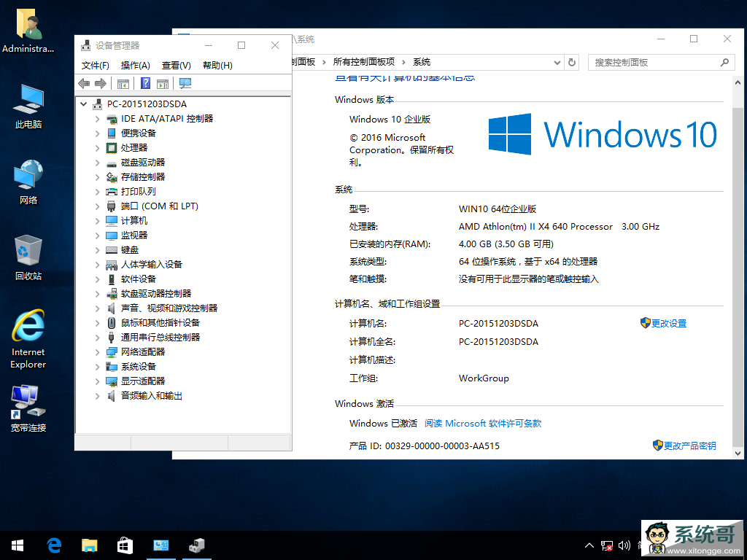Select the IDE ATA/ATAPI 控制器 device icon
This screenshot has height=560, width=747.
click(112, 119)
